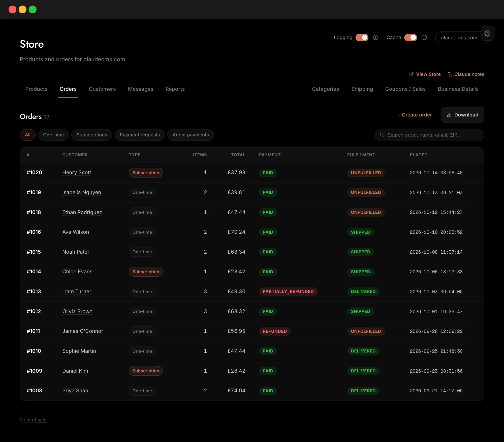Filter orders by One-time
504x442 pixels.
click(53, 135)
